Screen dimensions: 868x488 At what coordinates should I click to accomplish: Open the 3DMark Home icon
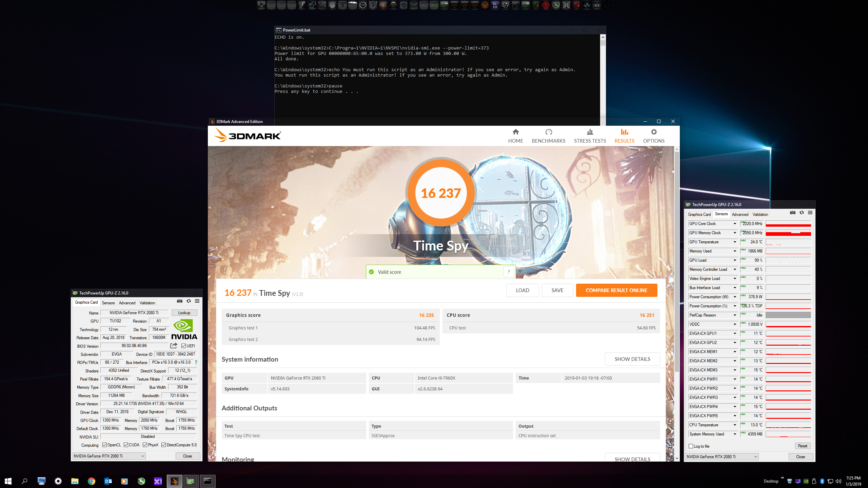coord(515,132)
